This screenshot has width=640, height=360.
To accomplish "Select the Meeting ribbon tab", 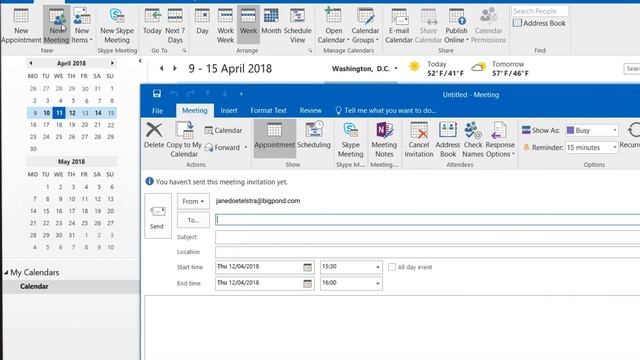I will click(x=195, y=110).
